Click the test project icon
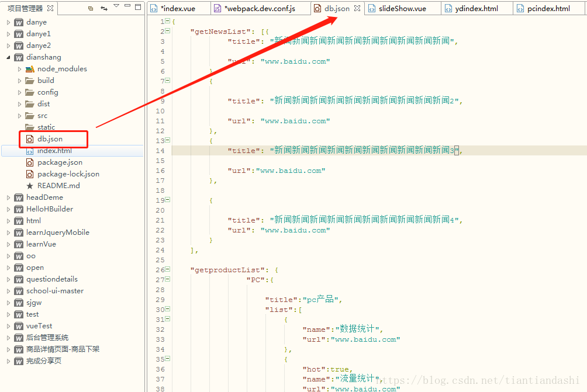The height and width of the screenshot is (392, 587). 19,314
